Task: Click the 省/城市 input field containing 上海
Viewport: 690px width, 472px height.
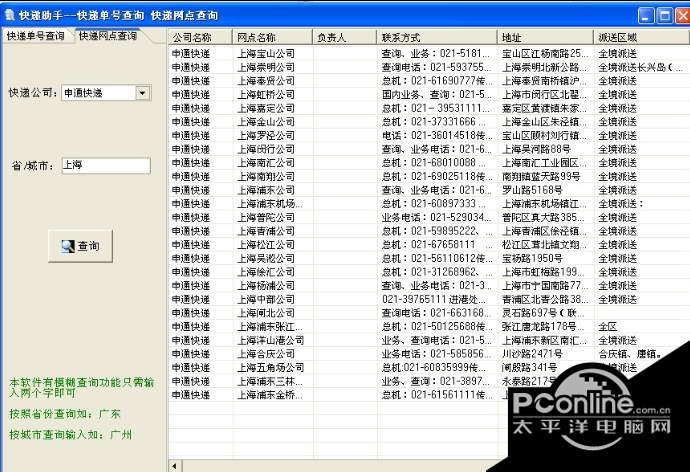Action: 106,165
